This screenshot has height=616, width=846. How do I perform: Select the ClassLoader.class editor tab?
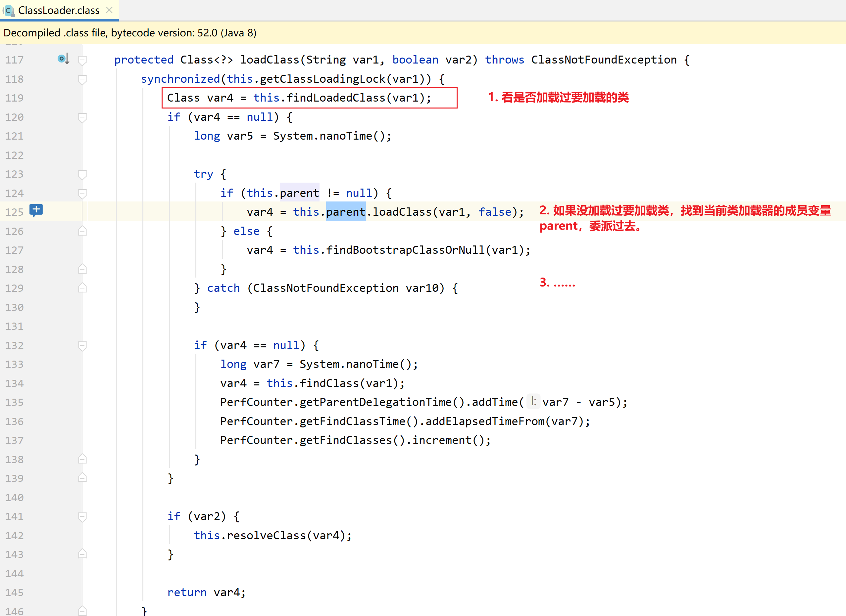pyautogui.click(x=59, y=11)
